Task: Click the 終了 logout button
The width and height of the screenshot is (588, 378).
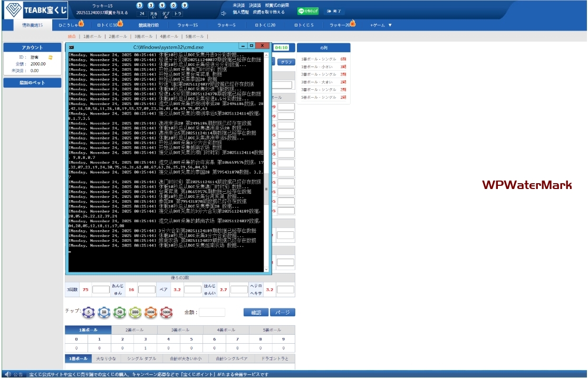Action: pyautogui.click(x=334, y=11)
